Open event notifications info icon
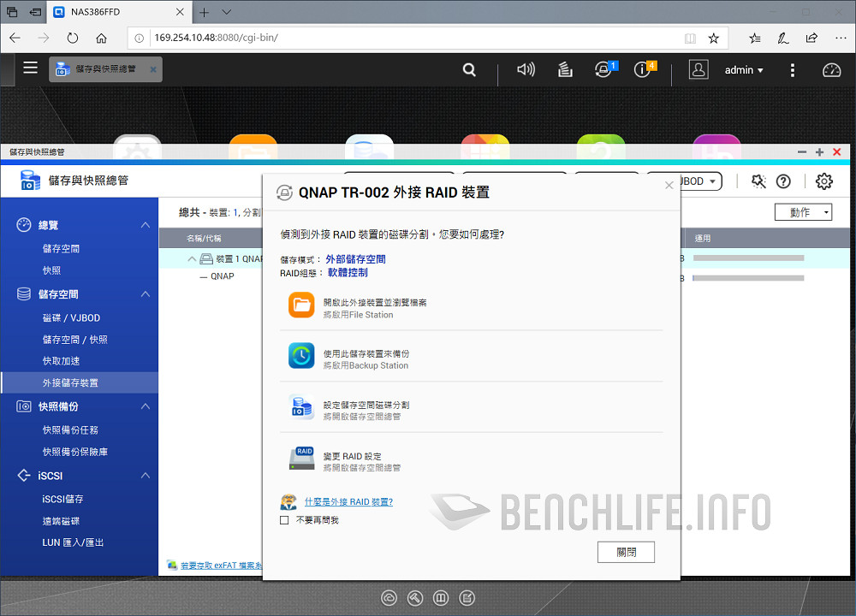The image size is (856, 616). pyautogui.click(x=643, y=69)
